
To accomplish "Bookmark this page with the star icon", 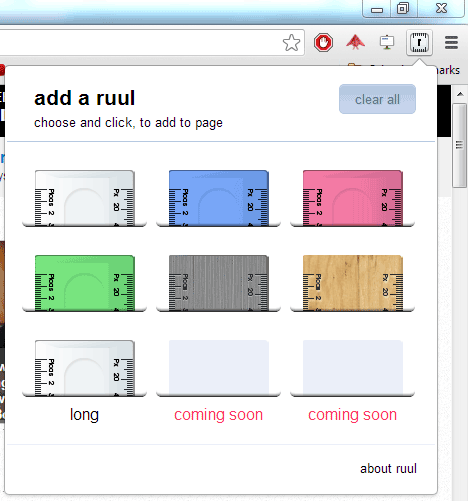I will [291, 43].
